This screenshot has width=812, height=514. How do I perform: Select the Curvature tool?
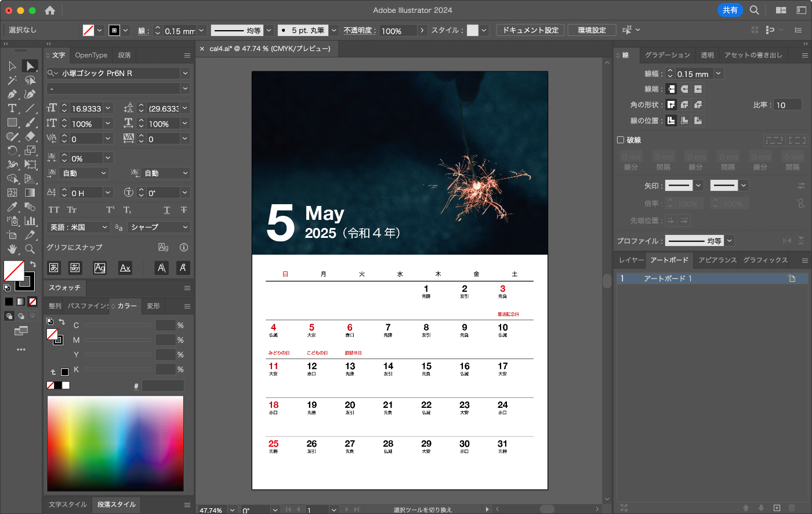(x=30, y=94)
